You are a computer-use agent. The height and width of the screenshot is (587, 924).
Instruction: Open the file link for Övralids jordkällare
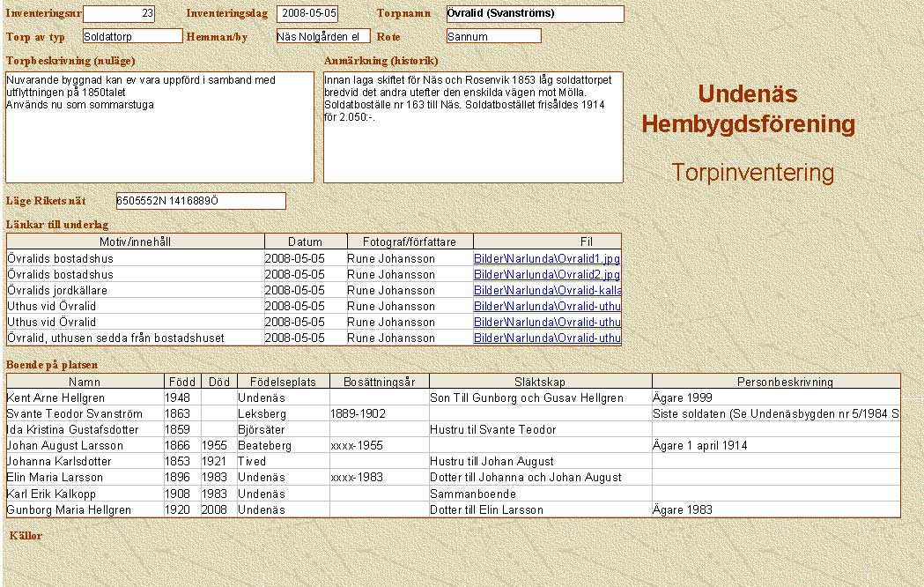click(x=547, y=291)
